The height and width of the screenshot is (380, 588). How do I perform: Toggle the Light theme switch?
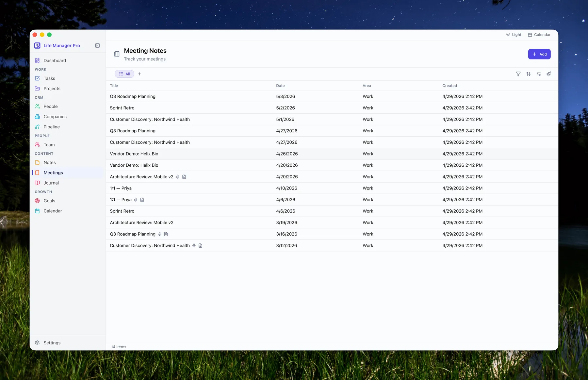point(514,35)
